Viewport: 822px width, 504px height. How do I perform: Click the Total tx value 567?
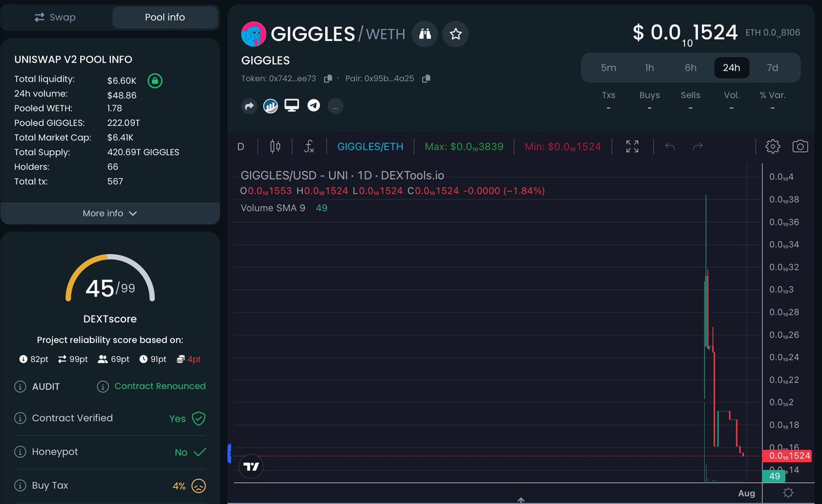coord(115,181)
